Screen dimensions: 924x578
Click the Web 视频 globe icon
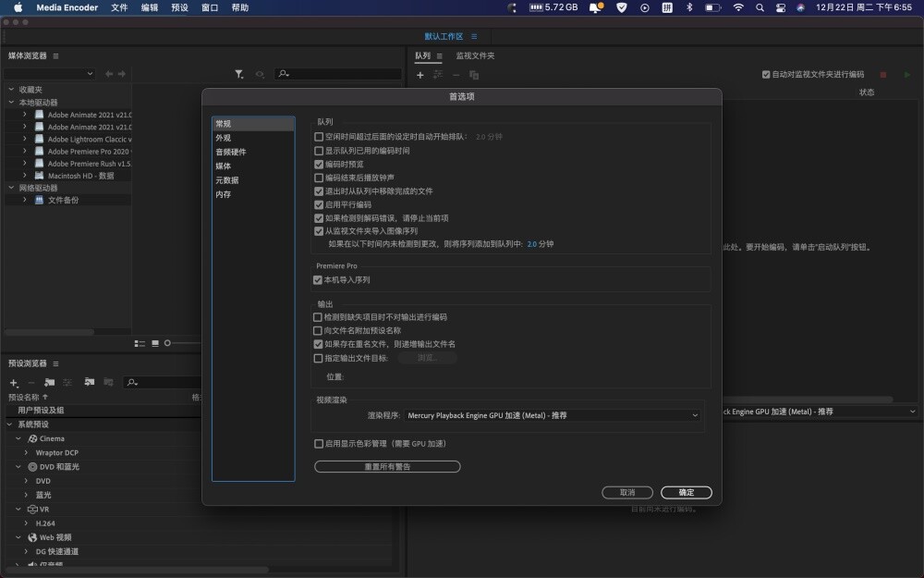32,537
